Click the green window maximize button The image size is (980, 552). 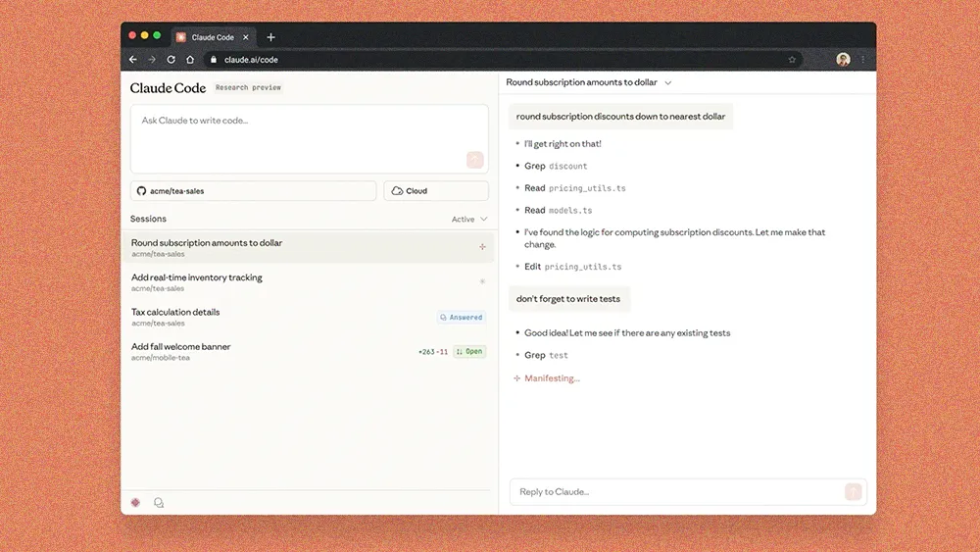[x=157, y=35]
